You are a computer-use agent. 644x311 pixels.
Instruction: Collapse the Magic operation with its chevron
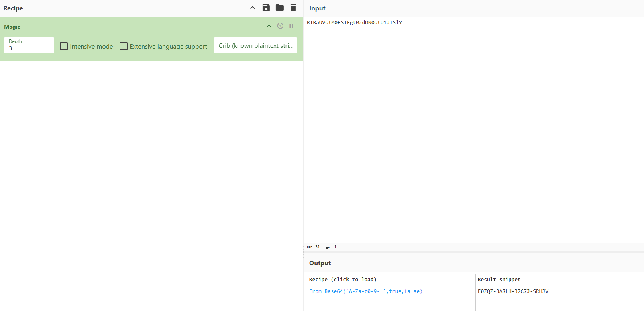click(x=269, y=26)
